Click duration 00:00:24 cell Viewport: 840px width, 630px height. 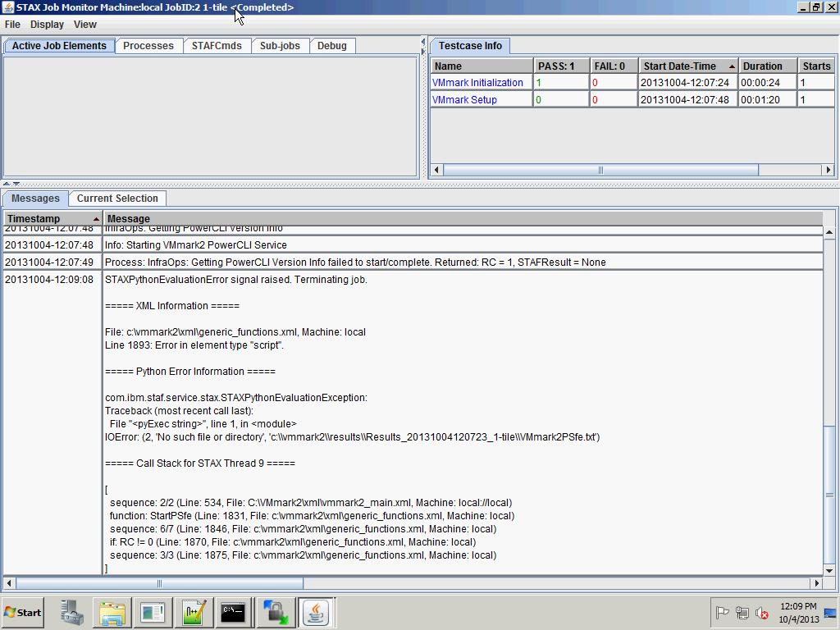pyautogui.click(x=768, y=83)
